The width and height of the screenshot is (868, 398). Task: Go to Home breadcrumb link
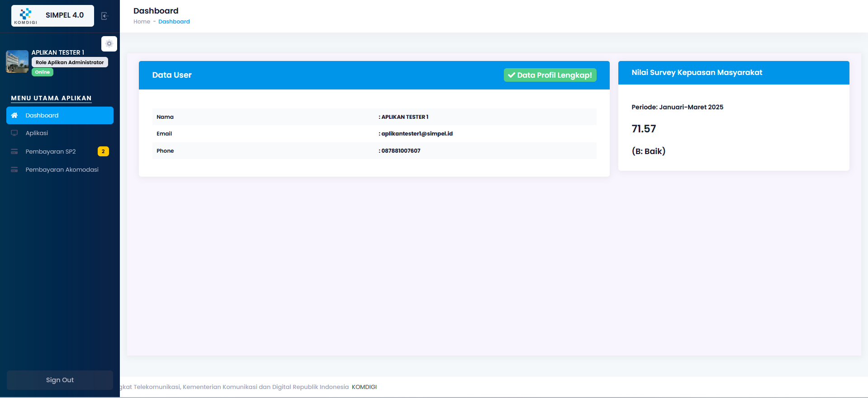[142, 22]
